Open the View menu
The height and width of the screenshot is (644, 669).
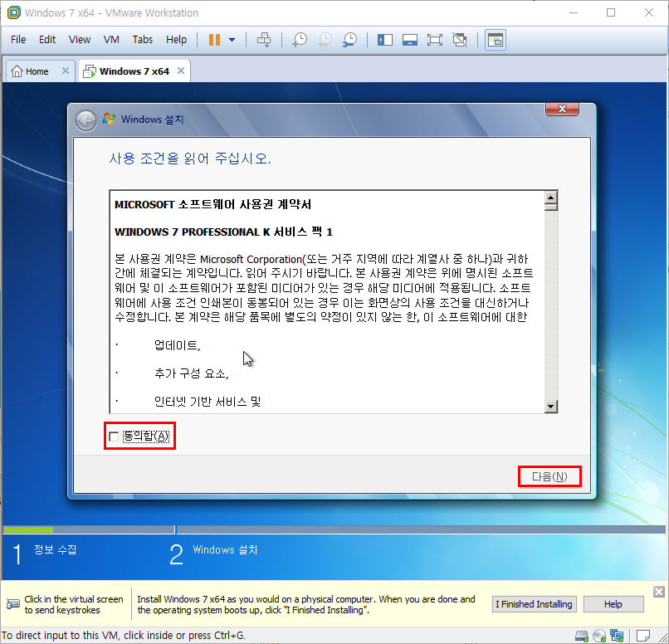tap(80, 40)
